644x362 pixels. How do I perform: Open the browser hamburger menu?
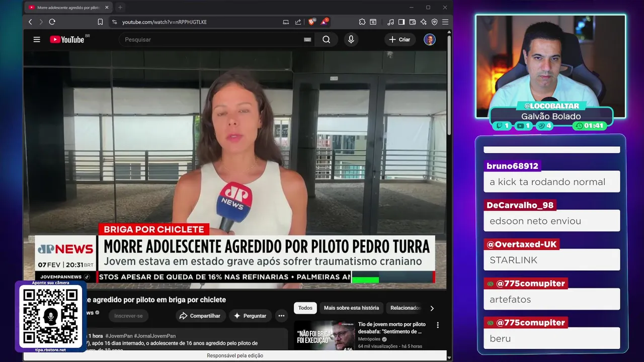point(445,22)
